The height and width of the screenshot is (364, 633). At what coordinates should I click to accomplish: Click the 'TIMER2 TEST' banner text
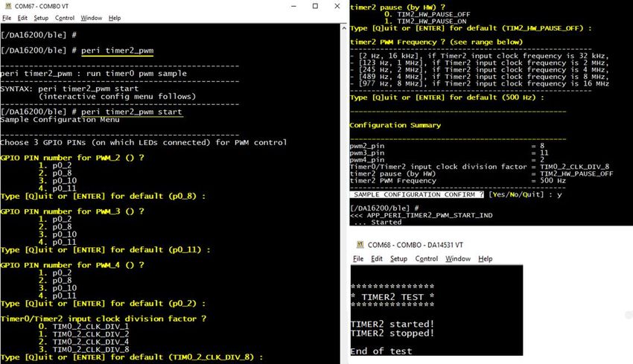point(392,297)
